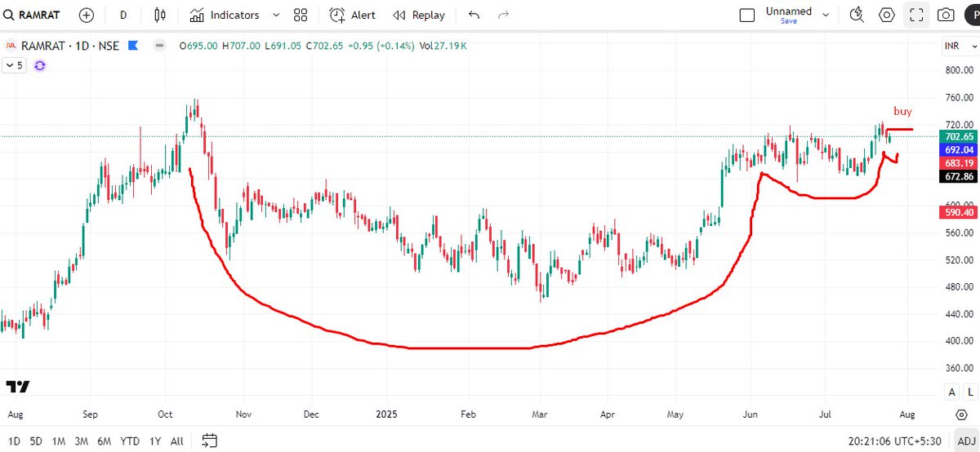This screenshot has width=980, height=452.
Task: Open chart settings hexagon icon
Action: click(x=886, y=15)
